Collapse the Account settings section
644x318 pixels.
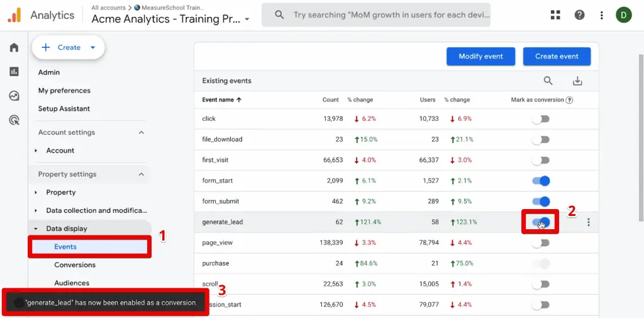[x=141, y=133]
